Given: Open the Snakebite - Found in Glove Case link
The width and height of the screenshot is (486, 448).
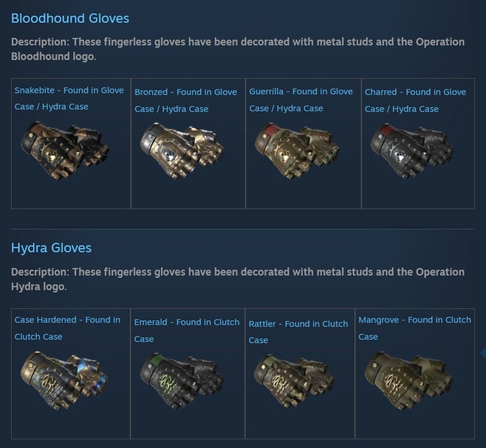Looking at the screenshot, I should tap(69, 98).
